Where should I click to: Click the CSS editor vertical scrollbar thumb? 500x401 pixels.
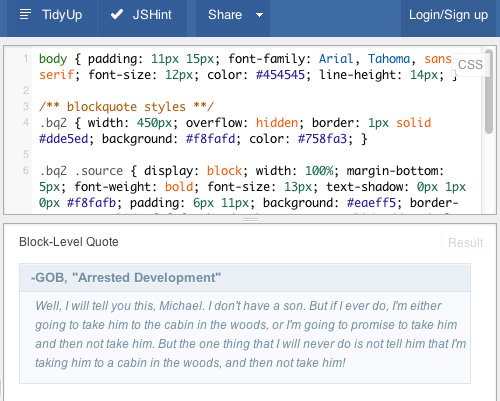click(x=489, y=91)
